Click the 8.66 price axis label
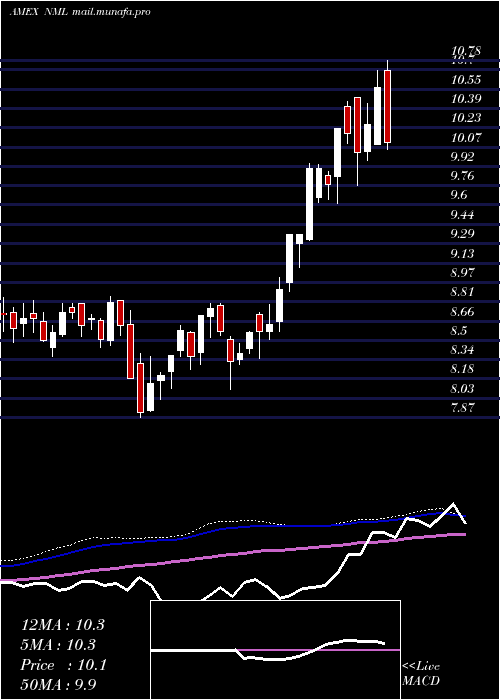500x700 pixels. (x=463, y=312)
